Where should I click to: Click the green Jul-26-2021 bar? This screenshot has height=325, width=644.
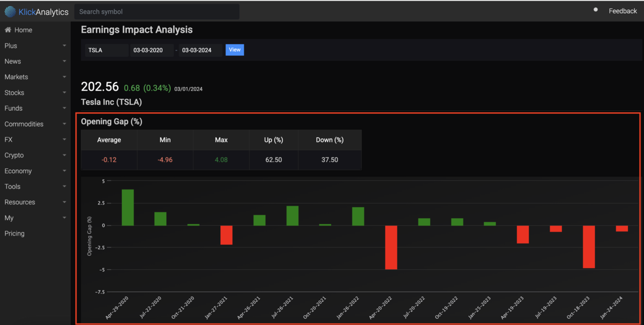293,216
